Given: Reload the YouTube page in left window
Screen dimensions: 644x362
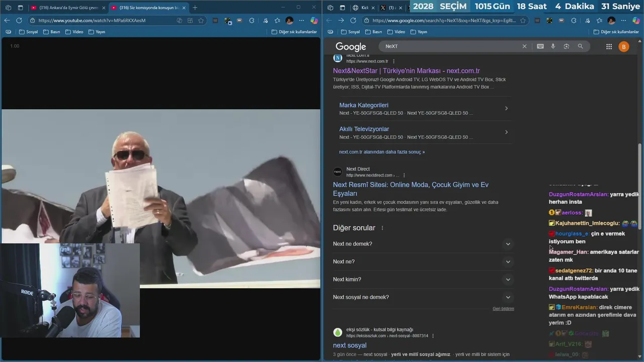Looking at the screenshot, I should [19, 21].
